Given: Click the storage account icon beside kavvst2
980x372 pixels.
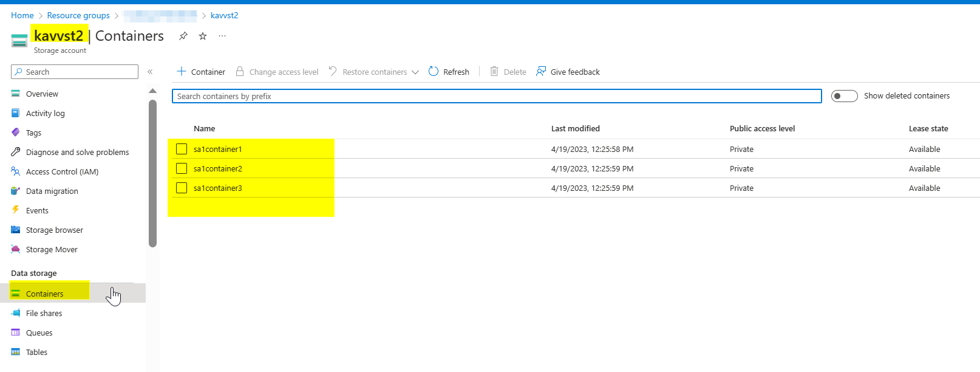Looking at the screenshot, I should 19,41.
